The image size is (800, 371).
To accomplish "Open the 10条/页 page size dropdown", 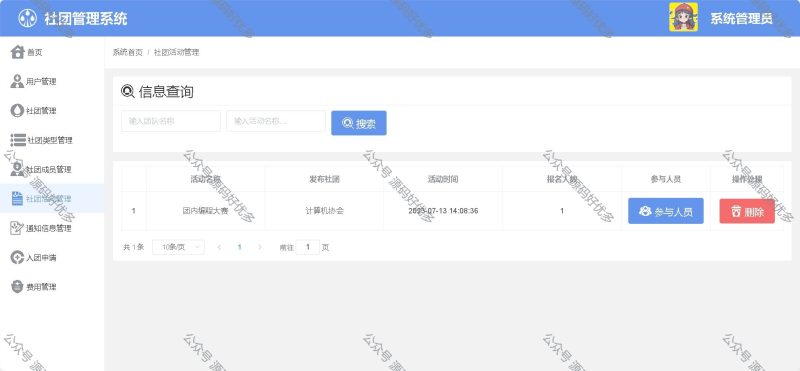I will (x=179, y=247).
